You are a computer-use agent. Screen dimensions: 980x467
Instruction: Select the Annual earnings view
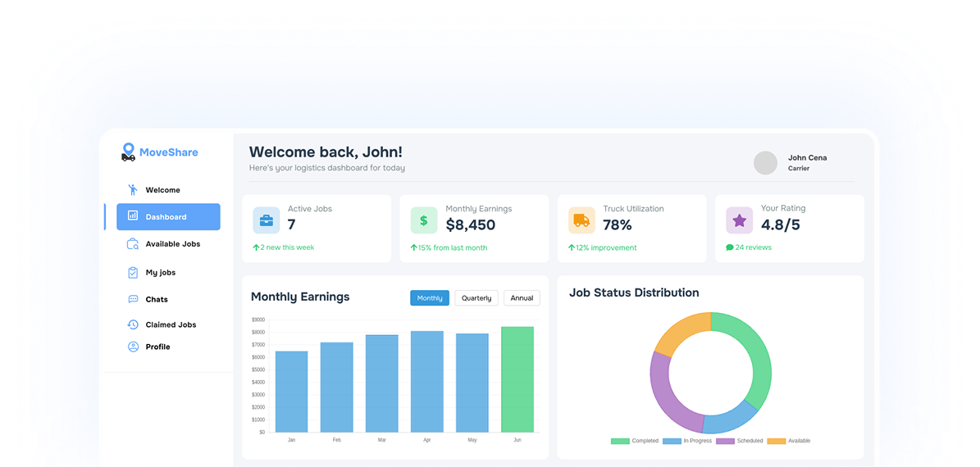[x=522, y=298]
